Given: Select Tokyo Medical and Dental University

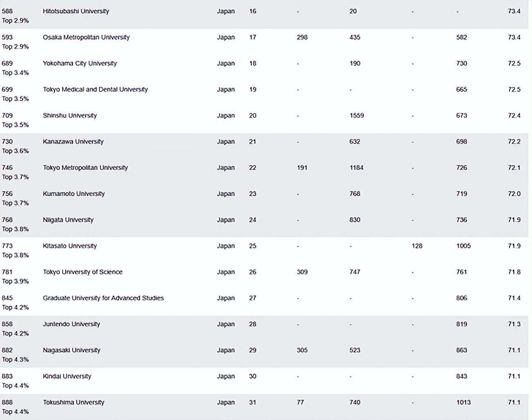Looking at the screenshot, I should [x=95, y=89].
